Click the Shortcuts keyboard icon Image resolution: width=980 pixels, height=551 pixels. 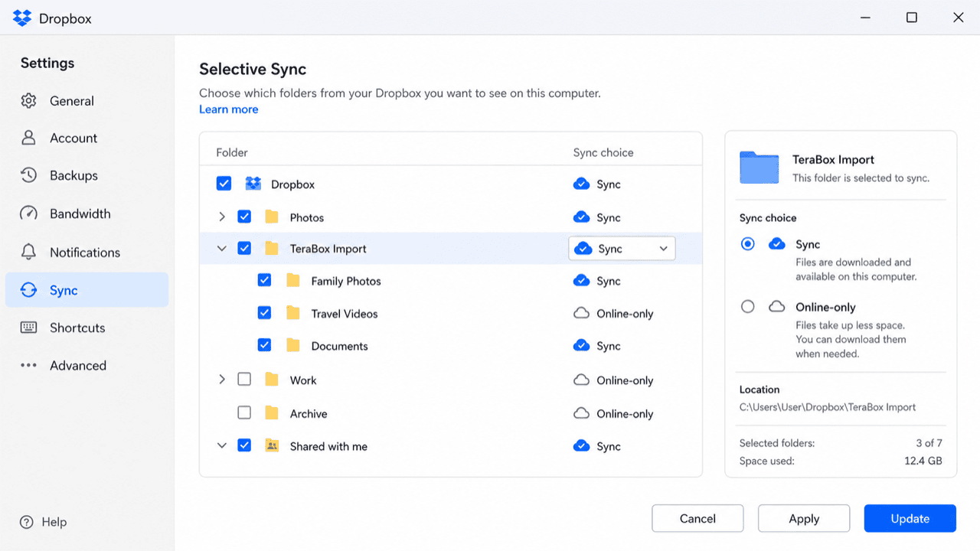click(28, 328)
